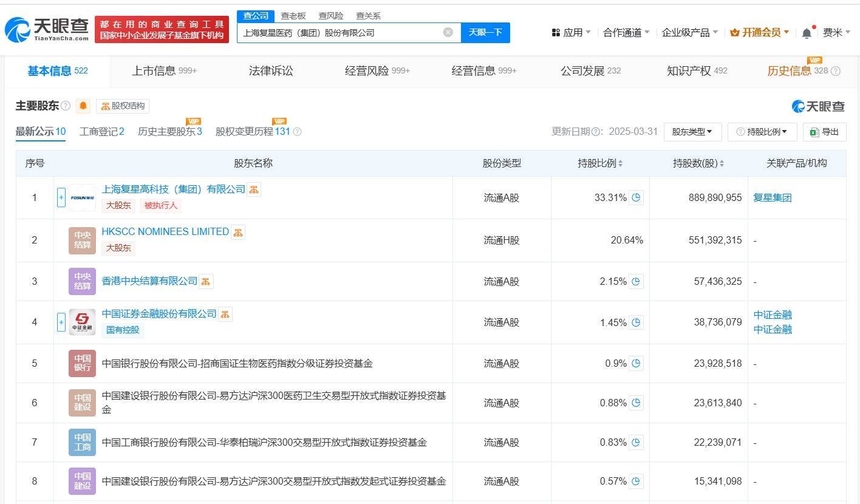The width and height of the screenshot is (860, 504).
Task: Open equity structure icon for 中国证券金融股份有限公司
Action: click(x=225, y=314)
